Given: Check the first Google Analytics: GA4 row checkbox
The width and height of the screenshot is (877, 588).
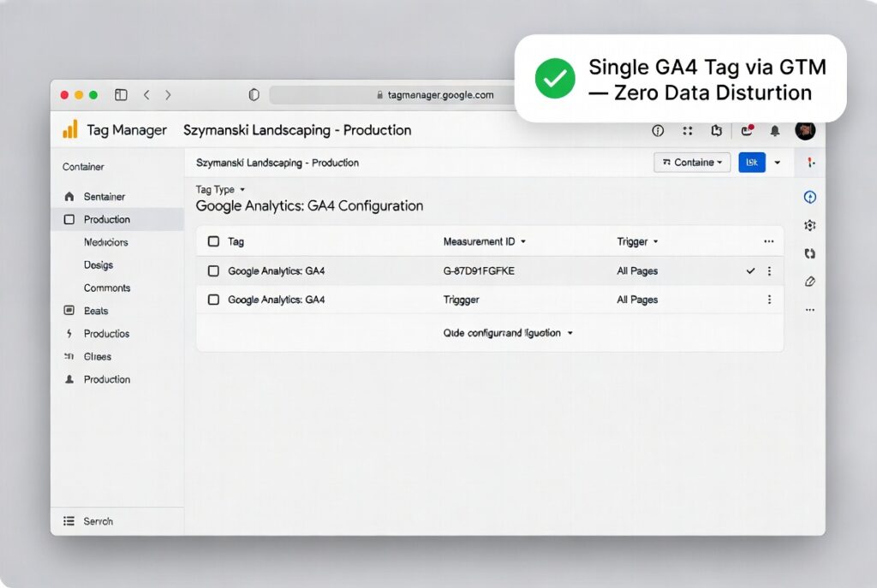Looking at the screenshot, I should pyautogui.click(x=213, y=271).
